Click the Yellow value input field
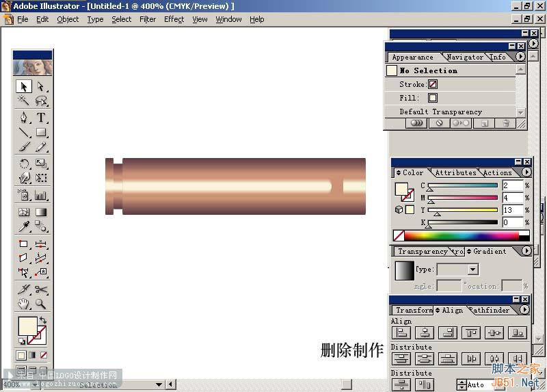This screenshot has height=392, width=547. point(512,210)
